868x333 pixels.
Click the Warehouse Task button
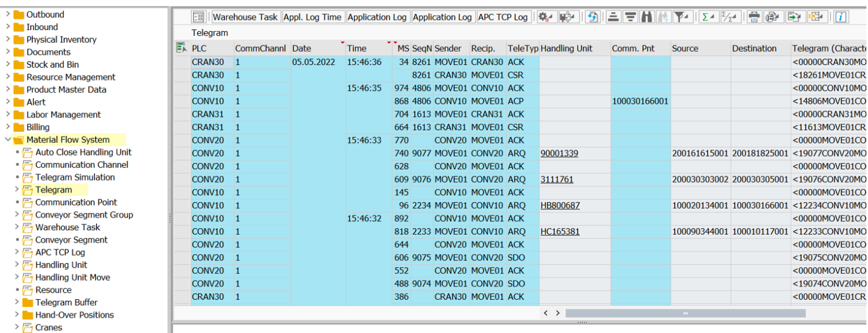245,17
